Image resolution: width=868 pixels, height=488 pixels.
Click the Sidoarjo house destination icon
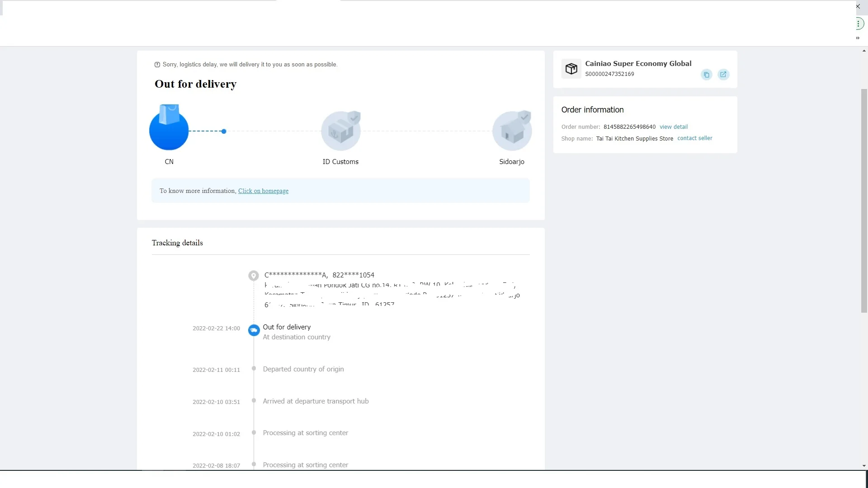[x=512, y=131]
